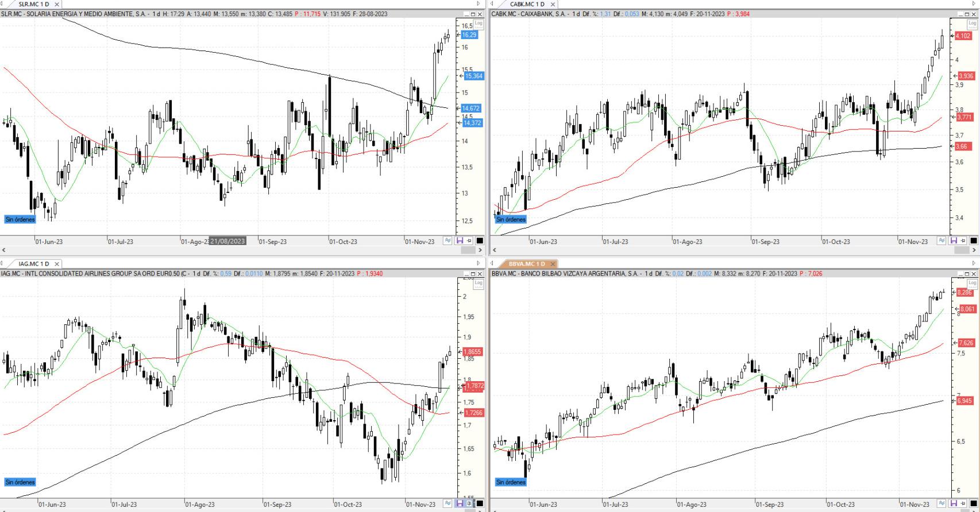
Task: Open black color swatch on CABK.MC chart
Action: 974,241
